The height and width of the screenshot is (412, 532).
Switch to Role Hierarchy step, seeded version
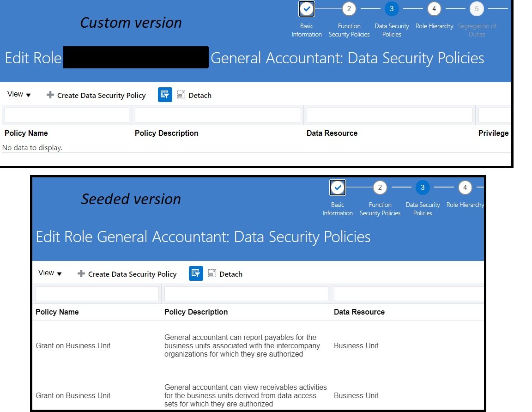pyautogui.click(x=465, y=188)
